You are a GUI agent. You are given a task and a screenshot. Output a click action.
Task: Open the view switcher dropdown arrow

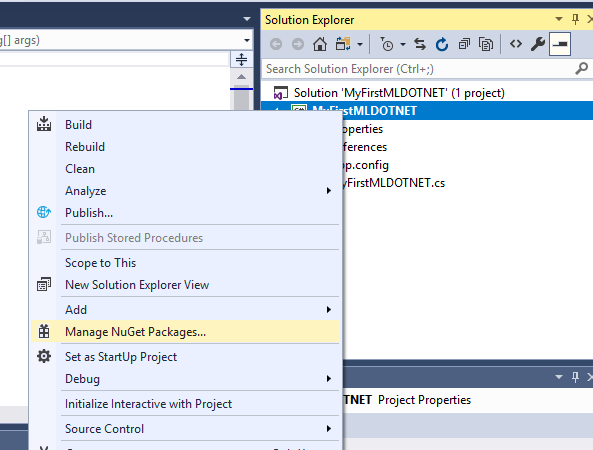pyautogui.click(x=360, y=45)
